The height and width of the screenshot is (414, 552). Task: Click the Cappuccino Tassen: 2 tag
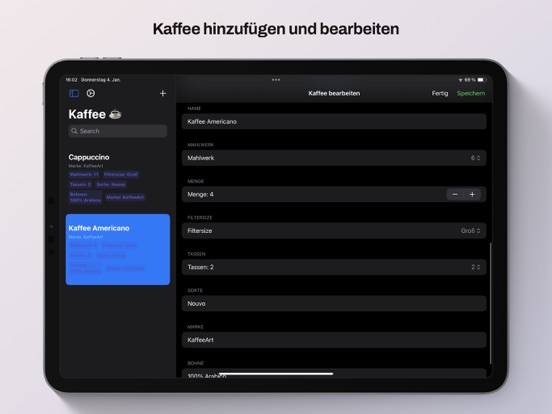(80, 184)
